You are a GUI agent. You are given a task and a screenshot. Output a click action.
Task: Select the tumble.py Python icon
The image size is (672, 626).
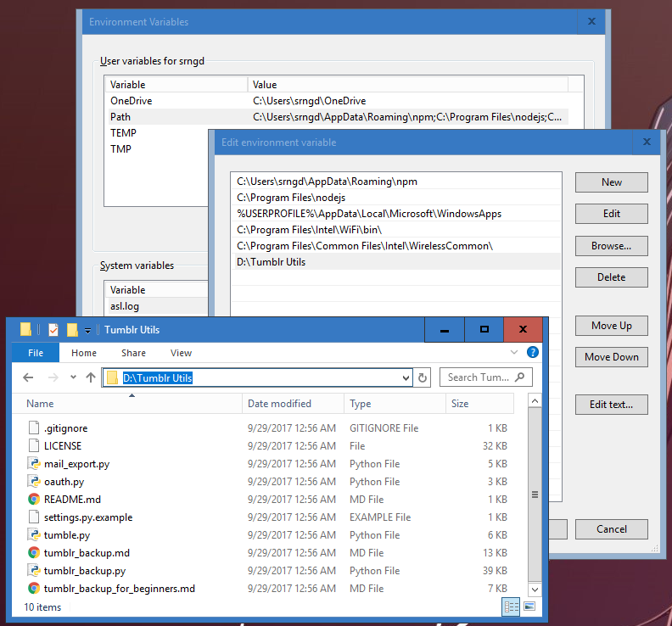(34, 534)
